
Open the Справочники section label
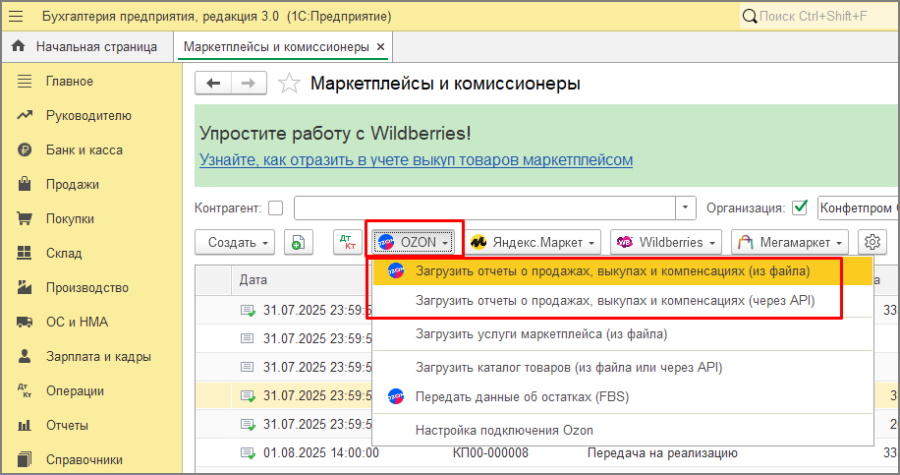(84, 460)
